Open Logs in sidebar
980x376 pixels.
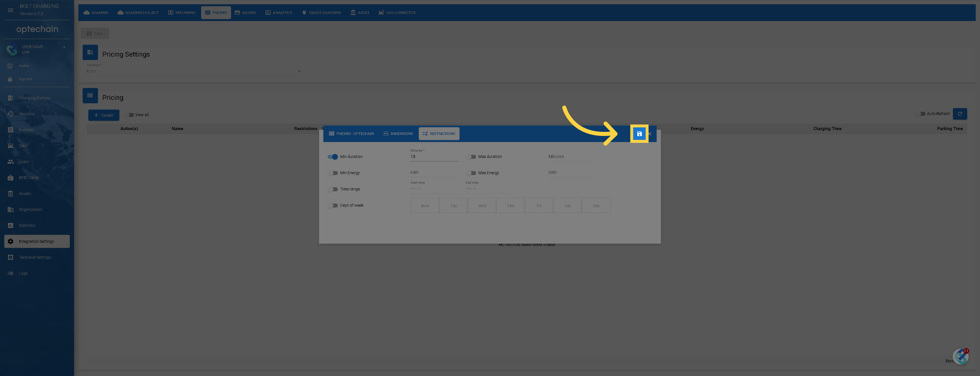tap(23, 273)
